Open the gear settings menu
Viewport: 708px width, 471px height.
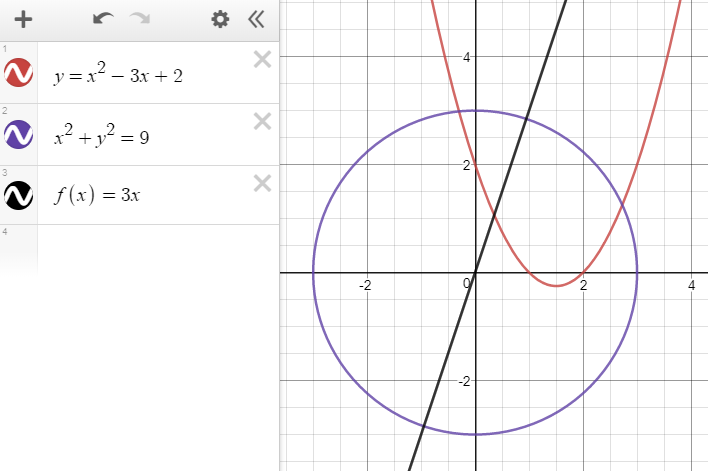[220, 19]
